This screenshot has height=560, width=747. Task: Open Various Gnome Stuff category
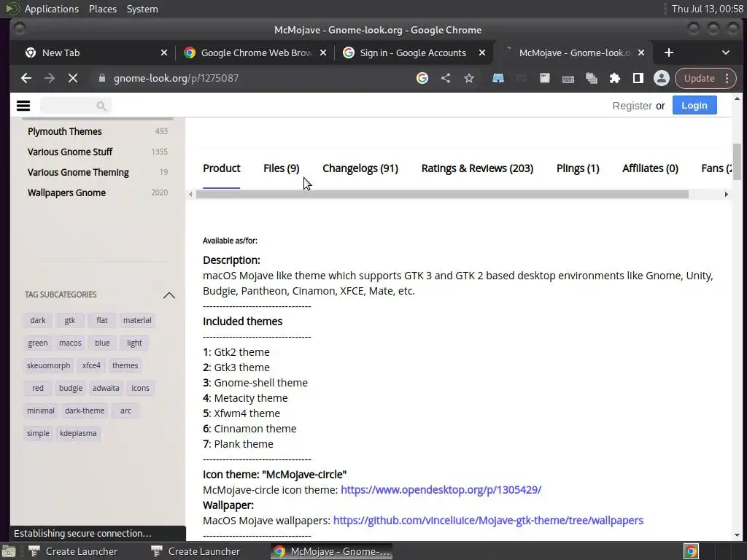tap(70, 152)
